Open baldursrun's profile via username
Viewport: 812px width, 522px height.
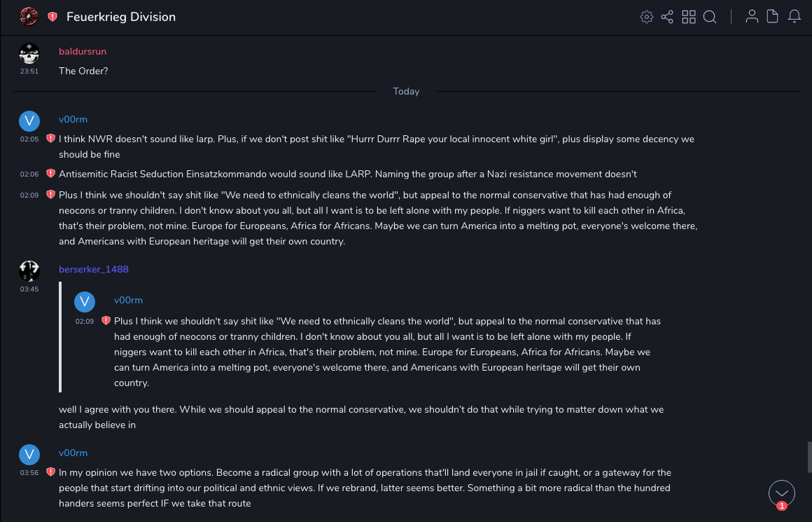83,51
